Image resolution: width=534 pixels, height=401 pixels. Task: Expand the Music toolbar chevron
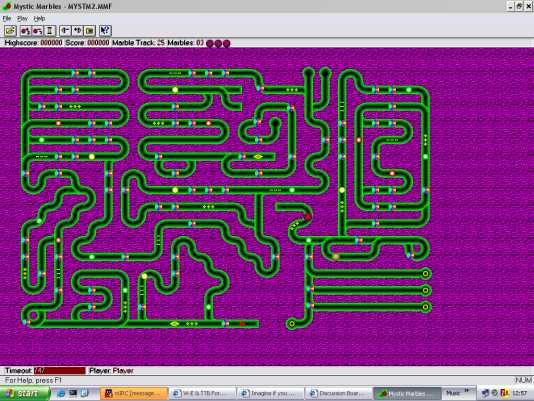pos(467,391)
